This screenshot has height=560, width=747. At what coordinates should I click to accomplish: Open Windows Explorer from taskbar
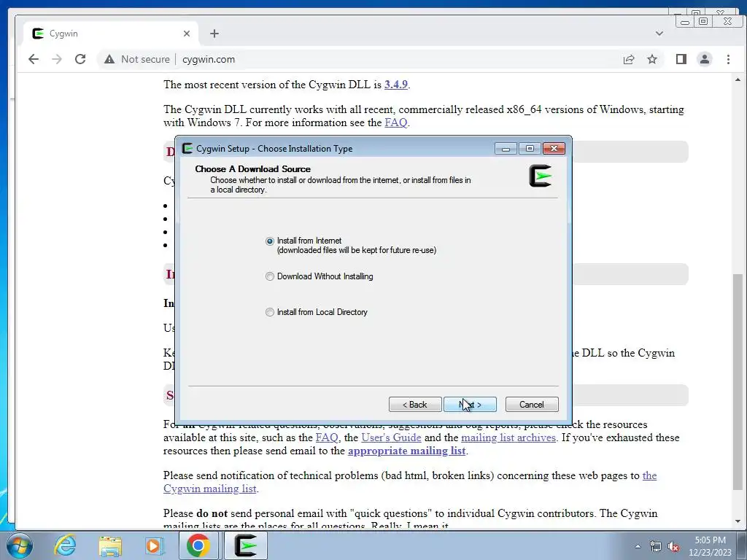110,545
